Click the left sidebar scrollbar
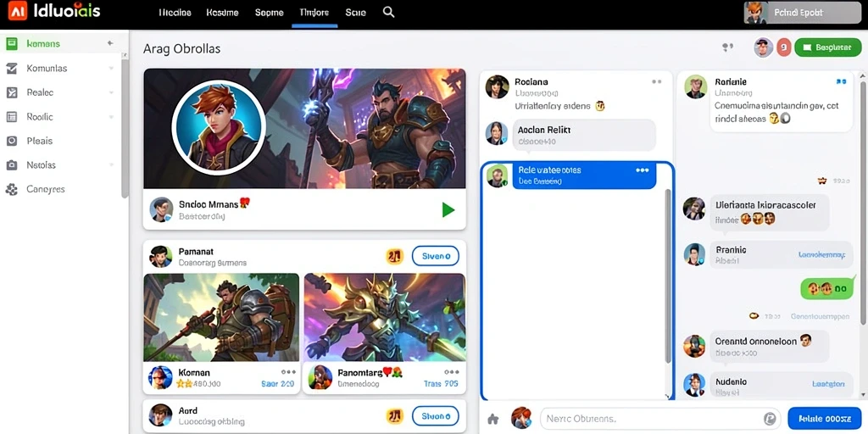The image size is (868, 434). (x=125, y=127)
